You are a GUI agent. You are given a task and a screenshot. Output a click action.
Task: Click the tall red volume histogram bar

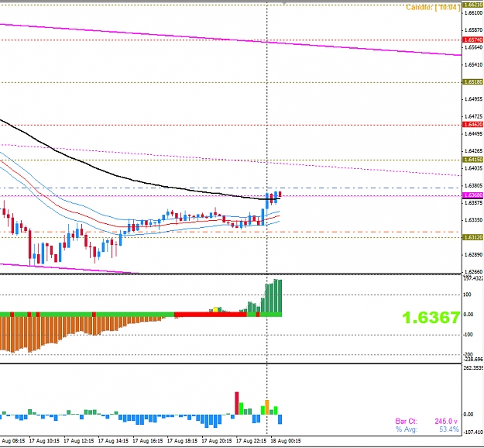pos(237,404)
